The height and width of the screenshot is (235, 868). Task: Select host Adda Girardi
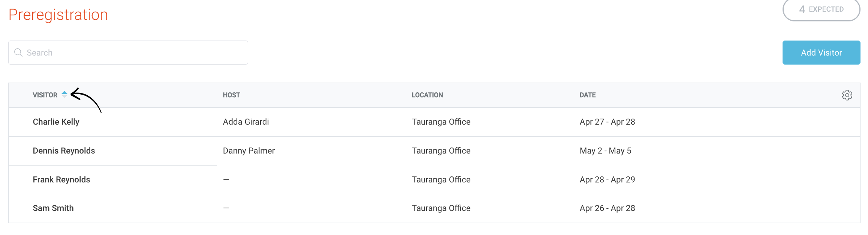coord(246,122)
